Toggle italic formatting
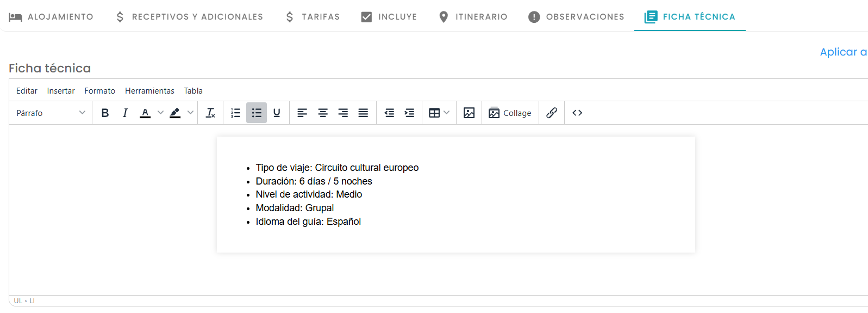This screenshot has width=868, height=313. 125,113
